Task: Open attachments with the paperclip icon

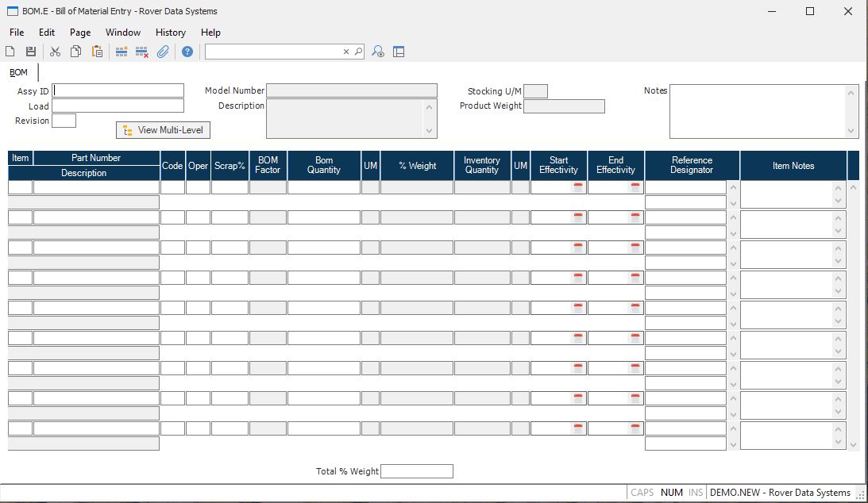Action: pos(163,52)
